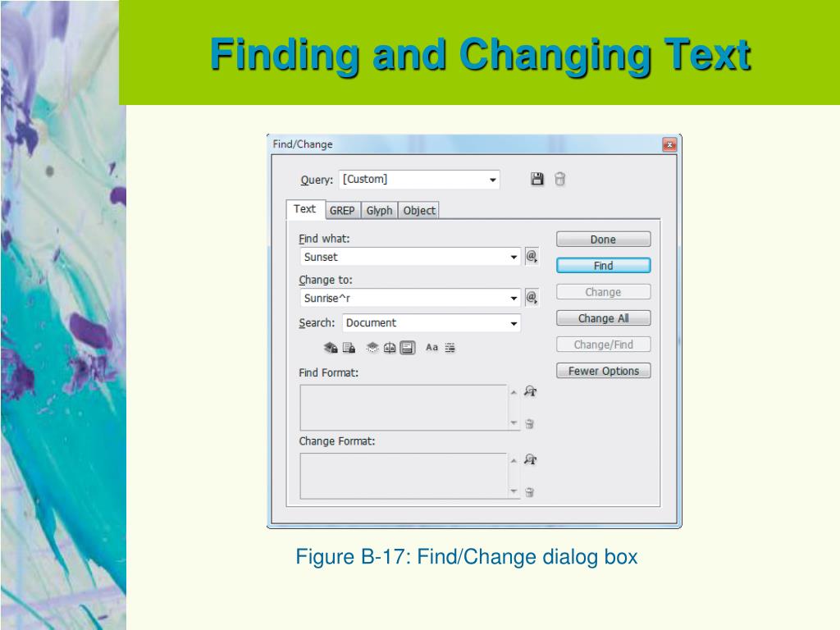Toggle Include Locked Stories option
This screenshot has height=630, width=840.
click(349, 348)
